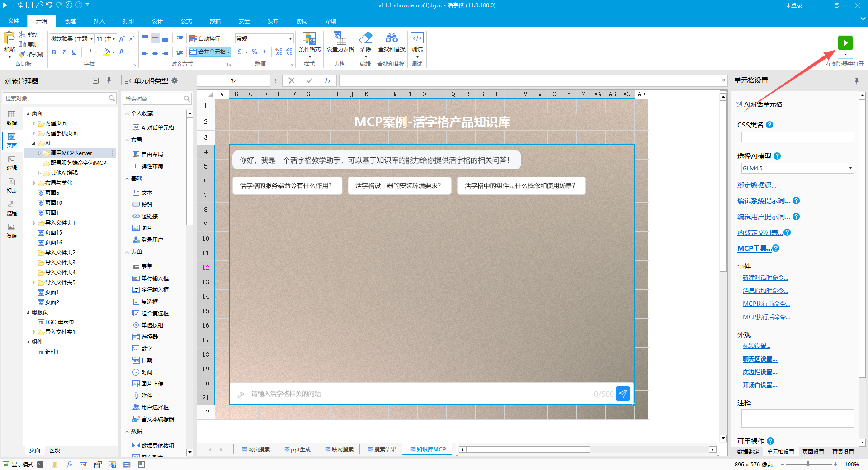Click the Format Painter brush
Image resolution: width=868 pixels, height=470 pixels.
pos(22,54)
